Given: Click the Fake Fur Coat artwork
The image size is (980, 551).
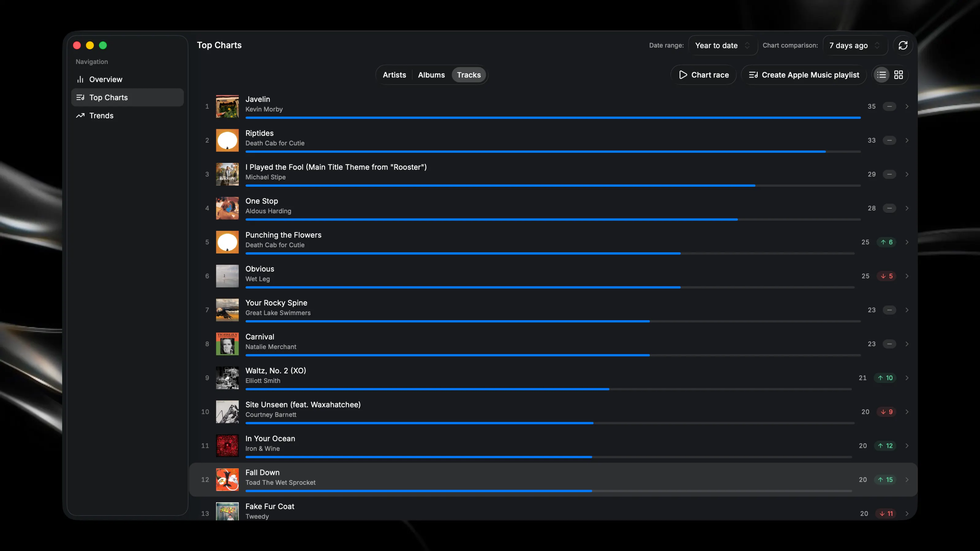Looking at the screenshot, I should pyautogui.click(x=227, y=511).
